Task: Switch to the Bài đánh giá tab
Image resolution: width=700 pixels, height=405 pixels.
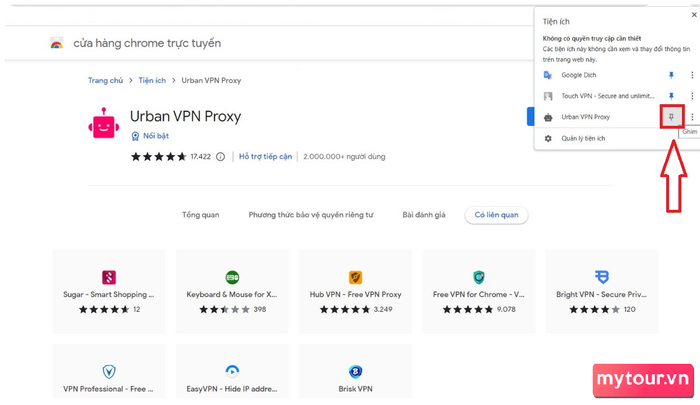Action: [x=424, y=215]
